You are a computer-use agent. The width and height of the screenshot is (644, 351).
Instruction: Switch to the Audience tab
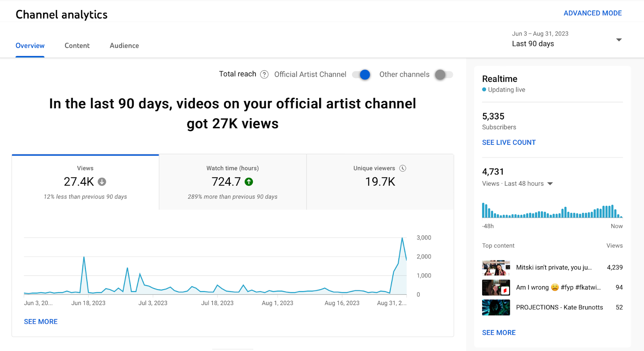(x=124, y=45)
